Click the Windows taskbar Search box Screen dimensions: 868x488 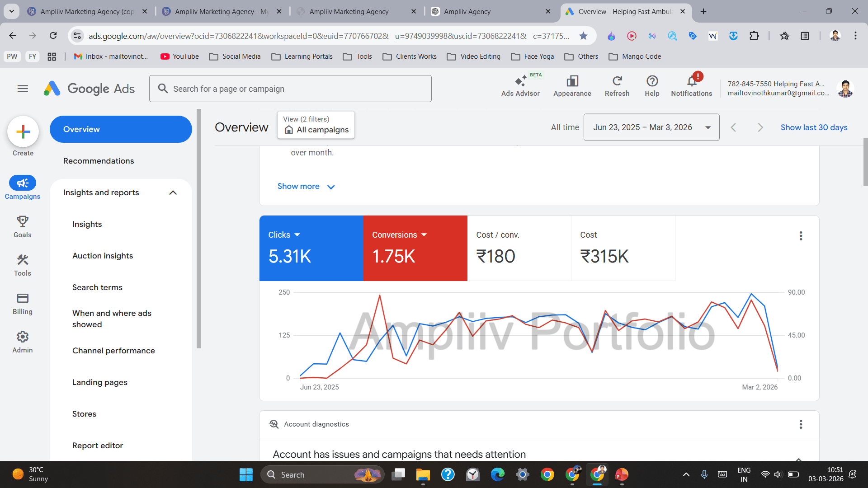322,474
